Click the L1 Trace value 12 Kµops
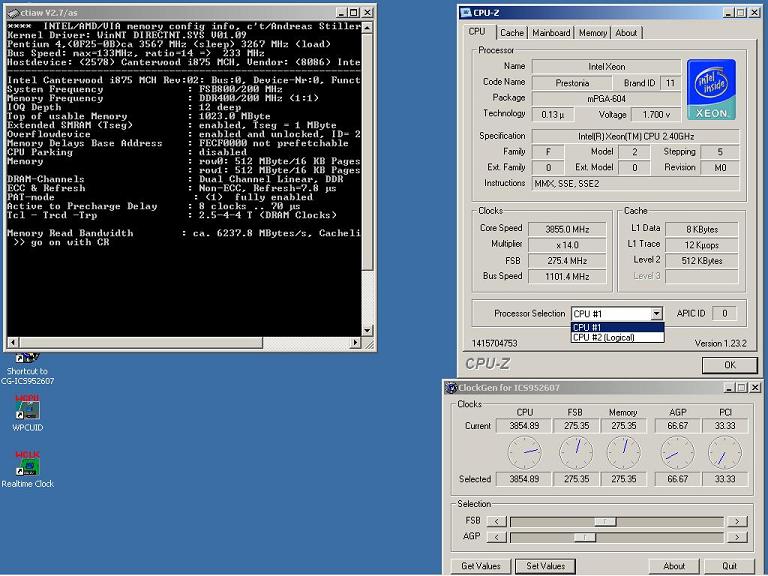Image resolution: width=768 pixels, height=576 pixels. [x=701, y=245]
